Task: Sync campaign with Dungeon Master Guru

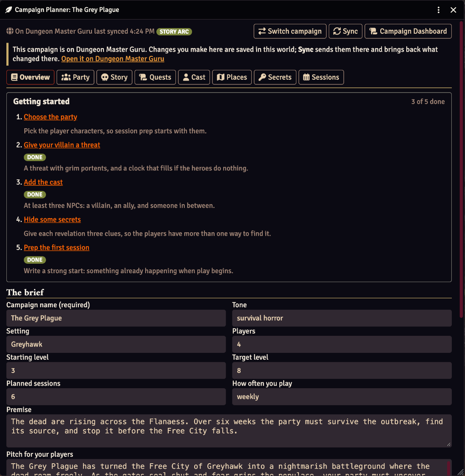Action: pyautogui.click(x=345, y=31)
